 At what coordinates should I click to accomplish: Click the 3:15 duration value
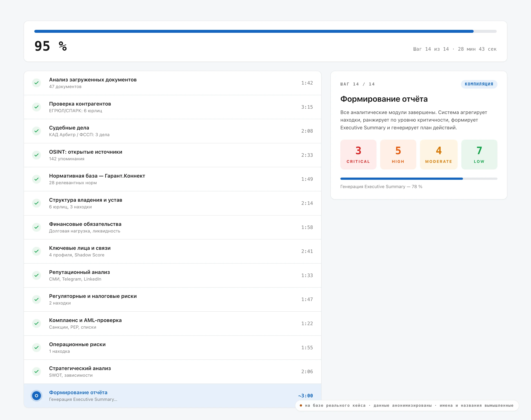[307, 107]
